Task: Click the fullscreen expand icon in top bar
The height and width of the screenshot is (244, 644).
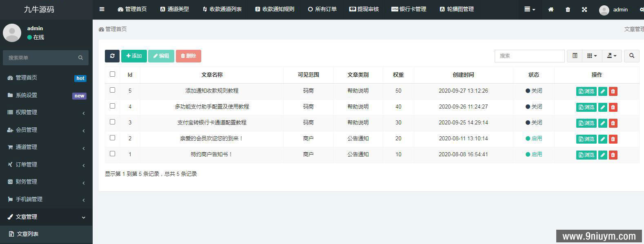Action: click(584, 9)
